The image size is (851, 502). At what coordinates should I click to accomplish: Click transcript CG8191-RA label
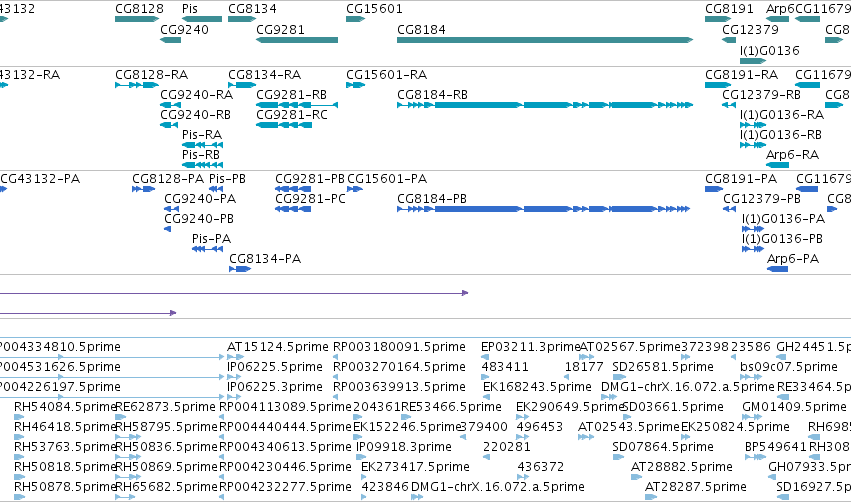(741, 74)
